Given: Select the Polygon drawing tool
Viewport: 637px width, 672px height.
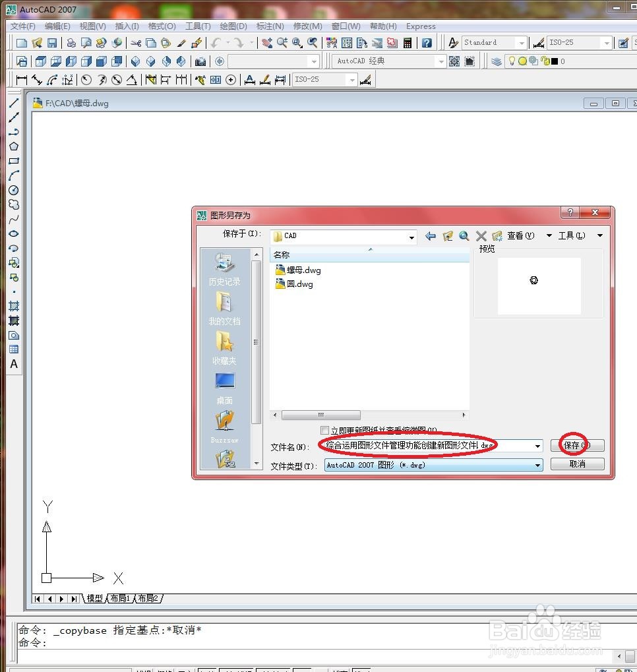Looking at the screenshot, I should click(x=14, y=146).
